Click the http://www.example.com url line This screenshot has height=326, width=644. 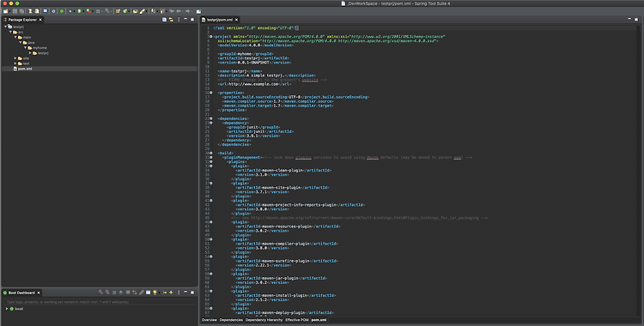click(255, 84)
